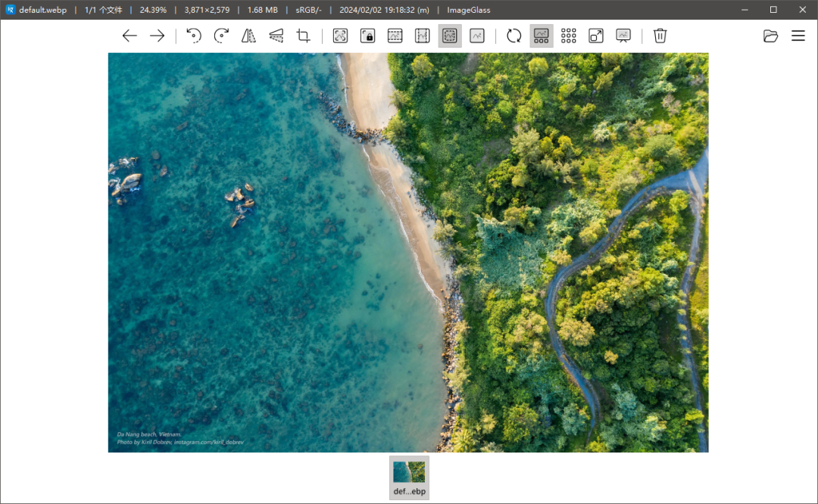Enable Scale to fill zoom mode
This screenshot has width=818, height=504.
coord(477,36)
